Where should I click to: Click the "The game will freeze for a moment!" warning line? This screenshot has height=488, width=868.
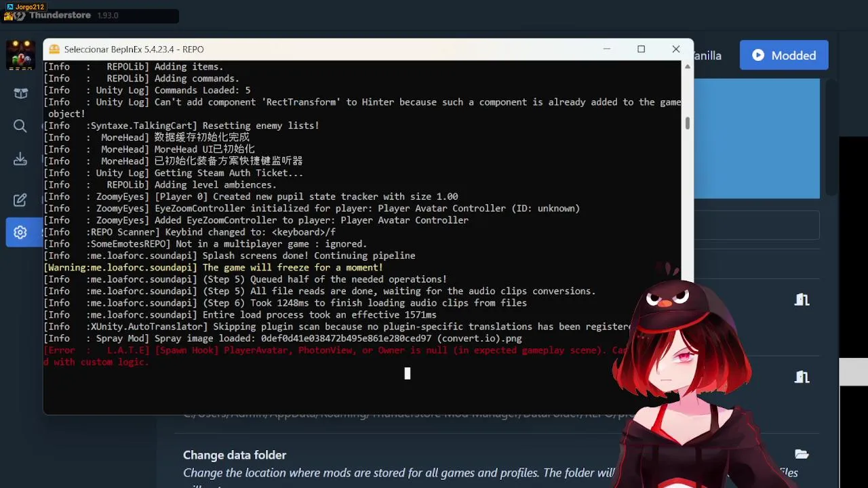pos(213,268)
